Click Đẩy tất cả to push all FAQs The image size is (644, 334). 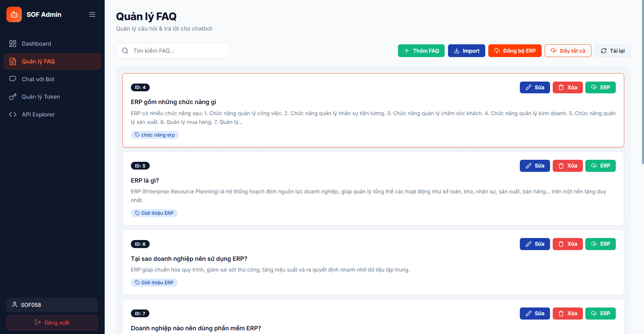[x=567, y=51]
